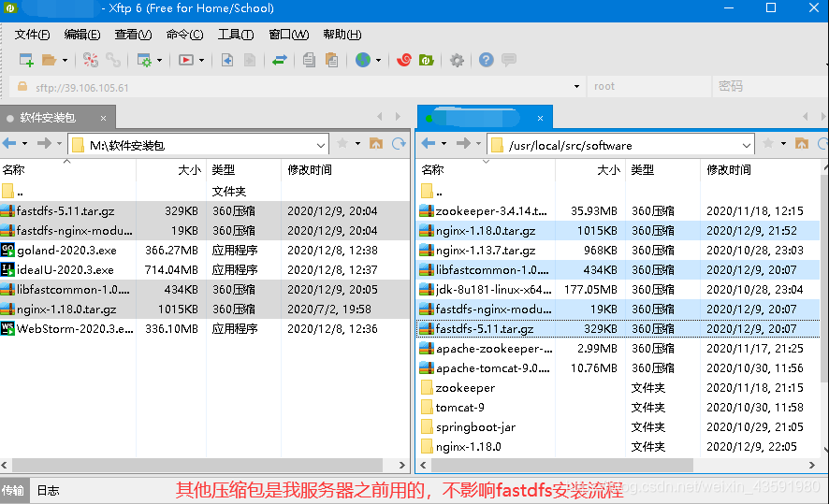The height and width of the screenshot is (504, 829).
Task: Switch to the 日志 bottom tab
Action: [48, 490]
